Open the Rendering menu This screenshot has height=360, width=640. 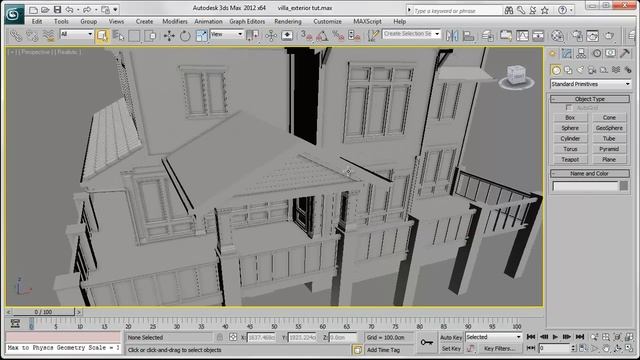coord(288,22)
